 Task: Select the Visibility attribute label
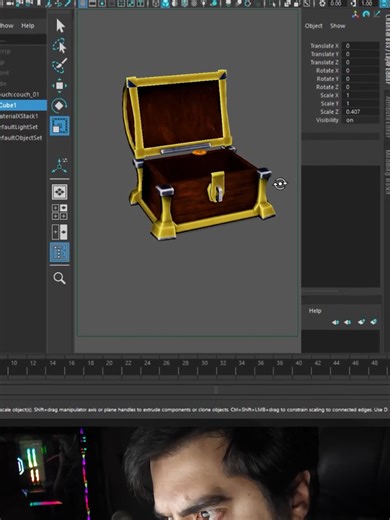coord(327,120)
